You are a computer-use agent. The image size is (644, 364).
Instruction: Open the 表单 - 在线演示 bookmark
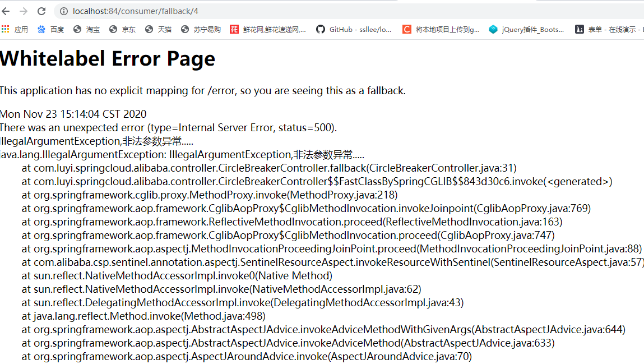click(609, 29)
